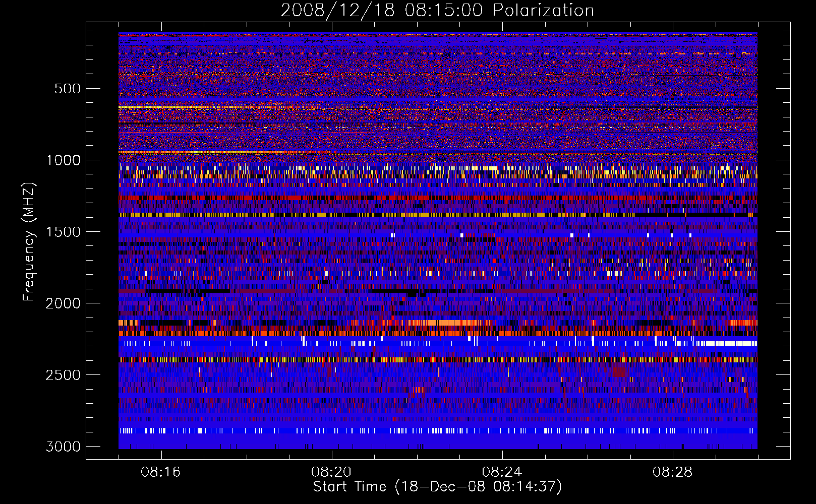Image resolution: width=816 pixels, height=504 pixels.
Task: Click the 08:16 time tick label
Action: [161, 472]
